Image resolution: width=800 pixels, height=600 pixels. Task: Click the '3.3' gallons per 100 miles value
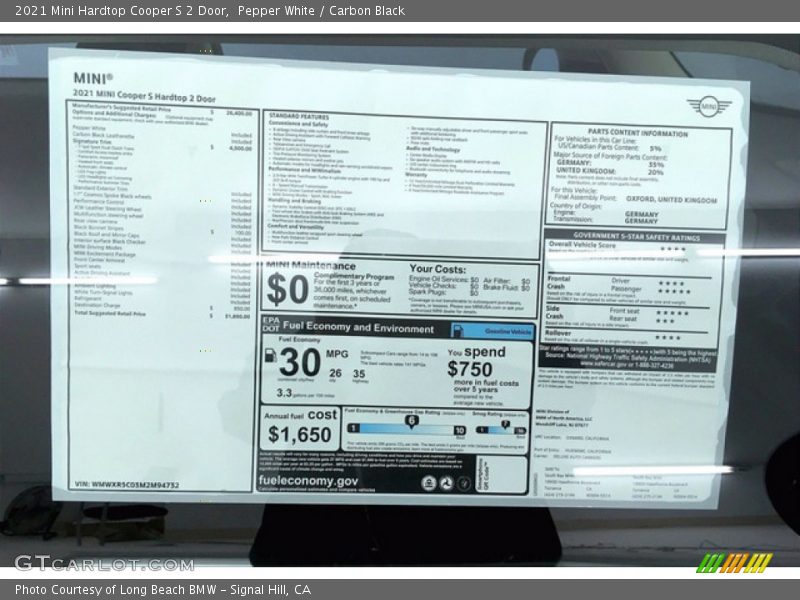(284, 393)
